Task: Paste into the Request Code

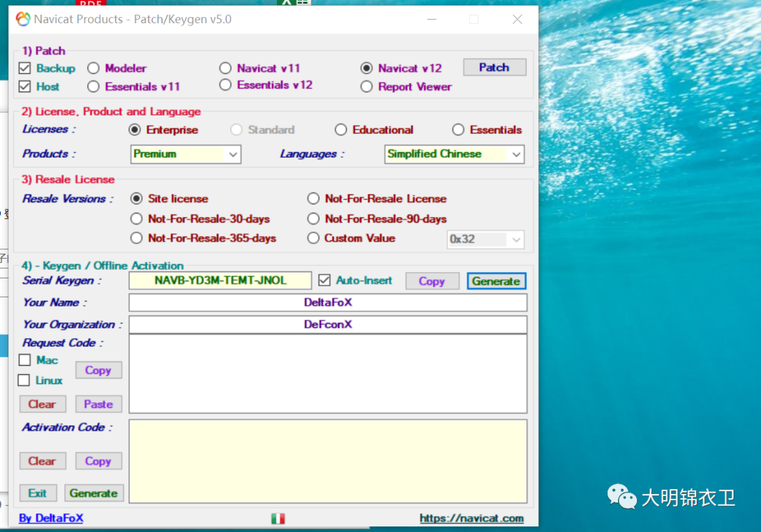Action: 99,404
